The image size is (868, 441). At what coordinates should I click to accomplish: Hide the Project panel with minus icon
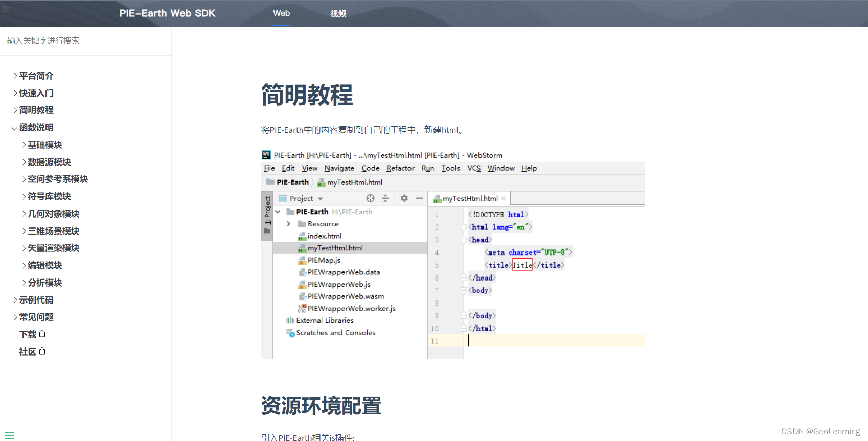point(419,198)
